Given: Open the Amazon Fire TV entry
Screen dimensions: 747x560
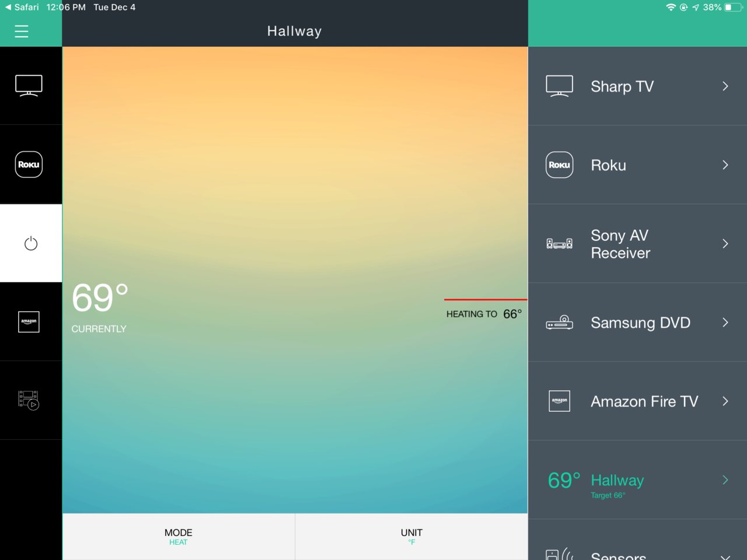Looking at the screenshot, I should [x=637, y=401].
